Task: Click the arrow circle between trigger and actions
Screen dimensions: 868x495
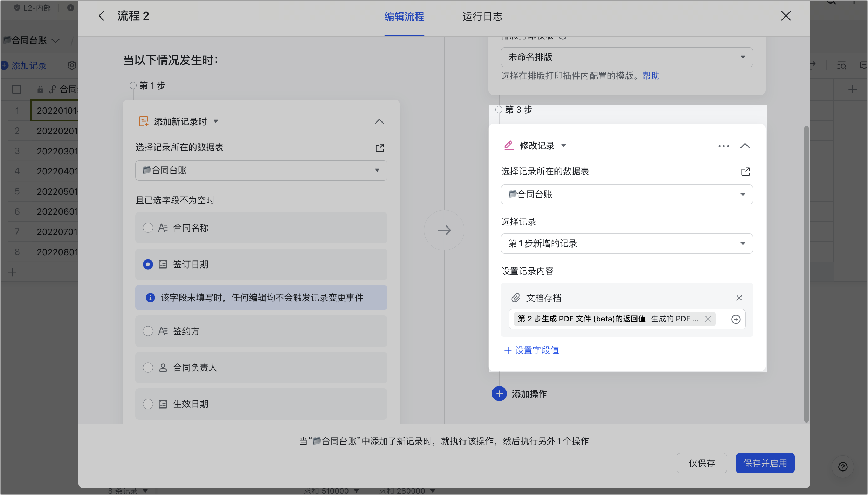Action: point(444,230)
